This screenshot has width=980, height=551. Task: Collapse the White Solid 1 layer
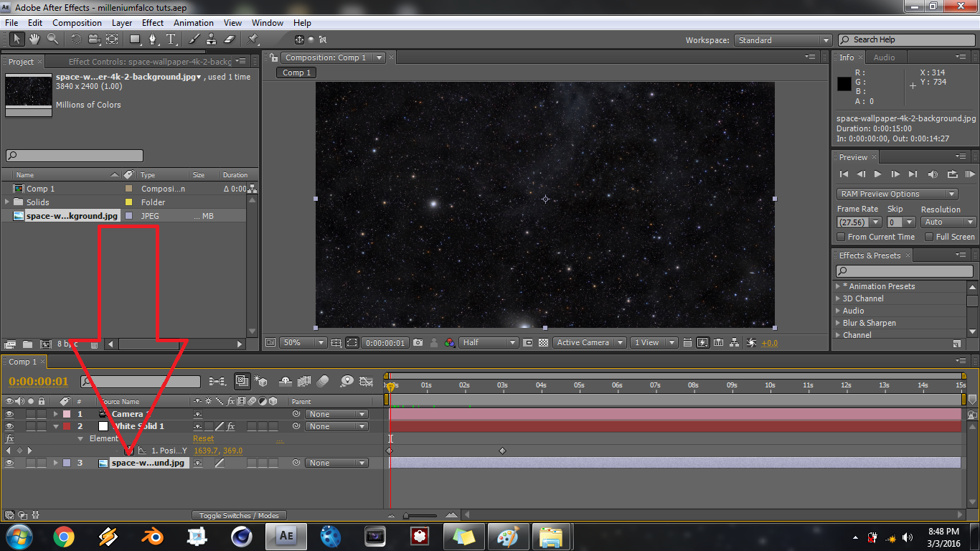point(55,426)
